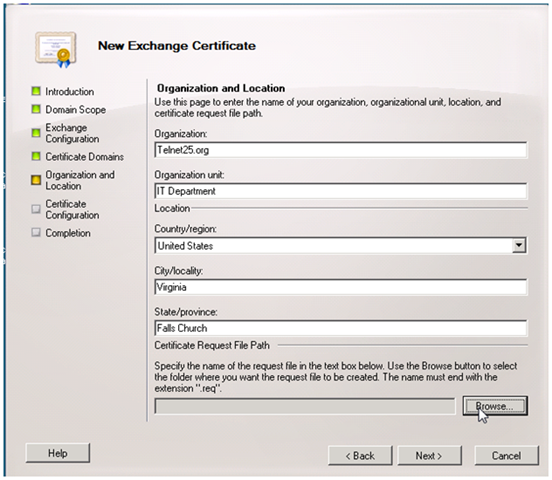Click the green Domain Scope step indicator
552x480 pixels.
36,109
